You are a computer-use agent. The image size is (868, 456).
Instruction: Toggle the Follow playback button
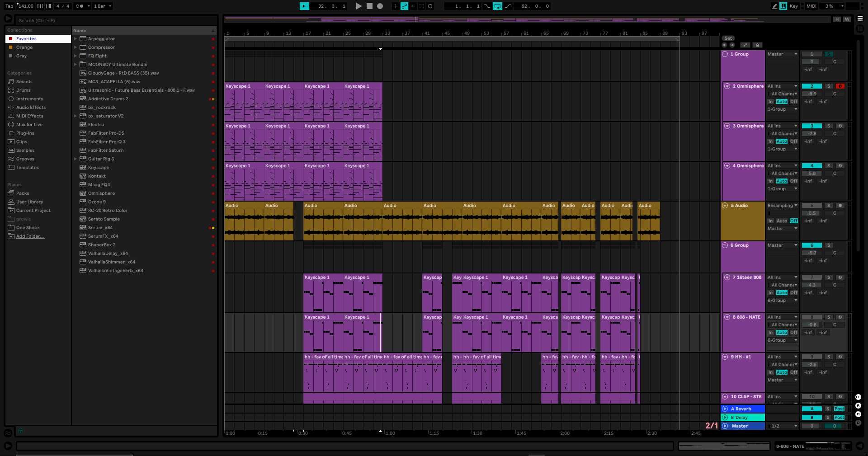304,6
